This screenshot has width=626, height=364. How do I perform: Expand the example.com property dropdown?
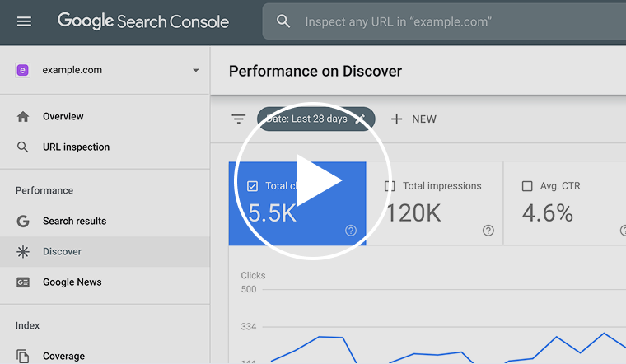coord(196,70)
